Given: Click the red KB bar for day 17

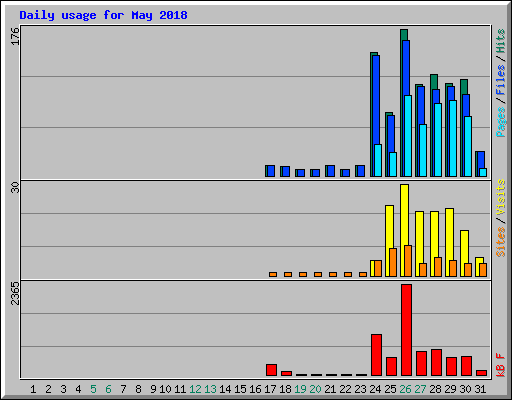Looking at the screenshot, I should (x=271, y=370).
